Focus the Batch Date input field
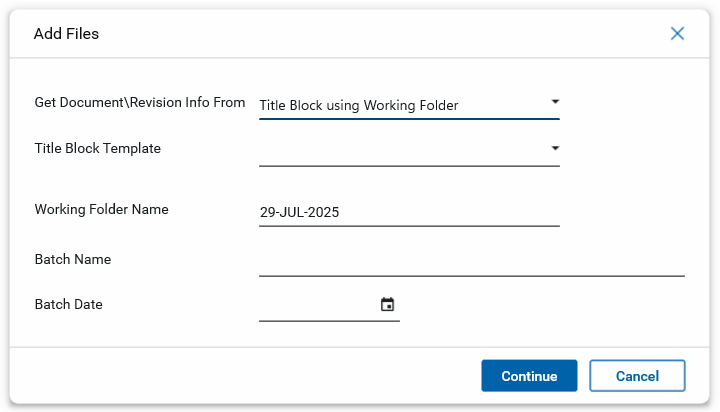The image size is (720, 412). [x=316, y=306]
